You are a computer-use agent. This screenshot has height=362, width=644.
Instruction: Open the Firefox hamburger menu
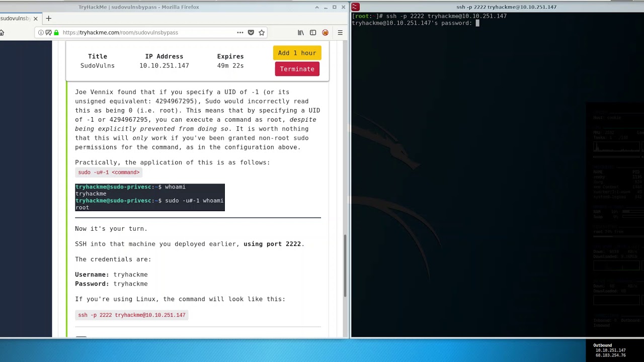click(x=340, y=33)
